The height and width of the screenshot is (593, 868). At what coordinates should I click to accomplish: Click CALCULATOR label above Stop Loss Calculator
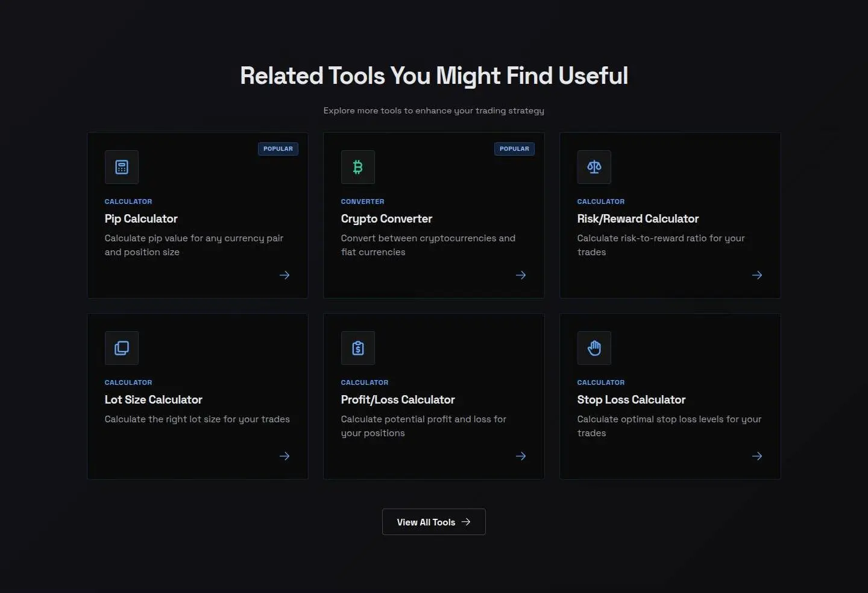(601, 382)
